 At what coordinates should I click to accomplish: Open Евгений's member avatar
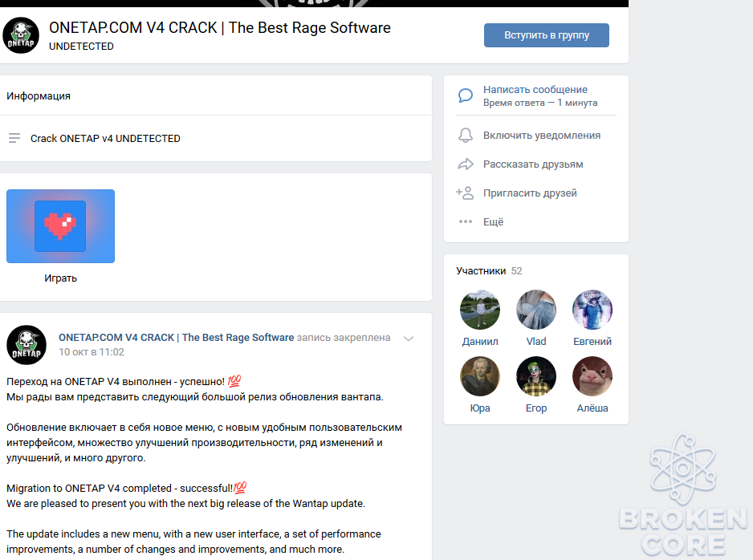(x=592, y=310)
